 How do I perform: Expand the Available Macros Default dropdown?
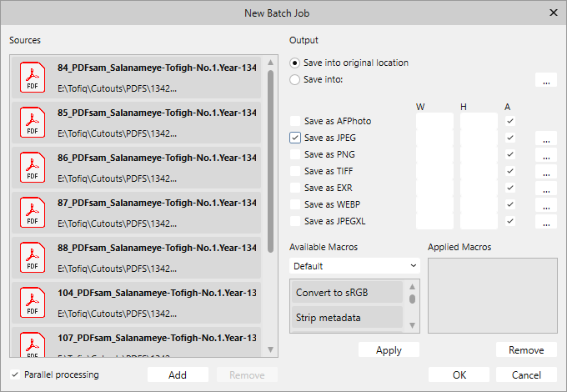354,265
